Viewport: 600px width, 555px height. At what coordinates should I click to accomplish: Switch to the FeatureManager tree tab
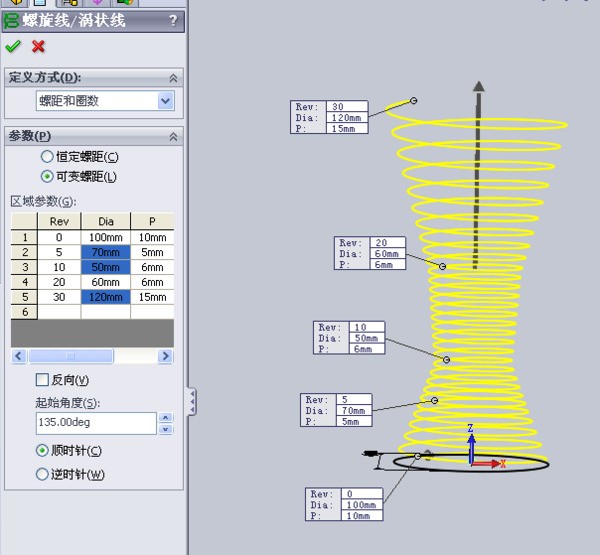point(16,3)
